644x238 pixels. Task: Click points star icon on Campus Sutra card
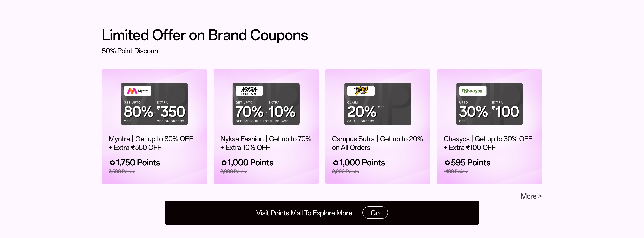335,163
